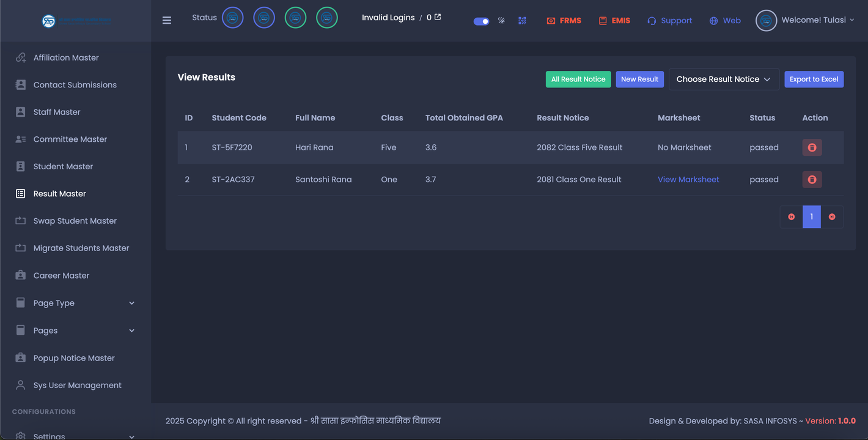The image size is (868, 440).
Task: Toggle the blue switch in header
Action: pos(481,21)
